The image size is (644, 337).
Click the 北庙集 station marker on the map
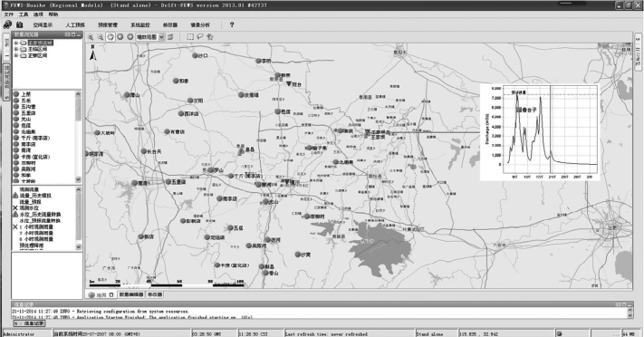coord(336,162)
